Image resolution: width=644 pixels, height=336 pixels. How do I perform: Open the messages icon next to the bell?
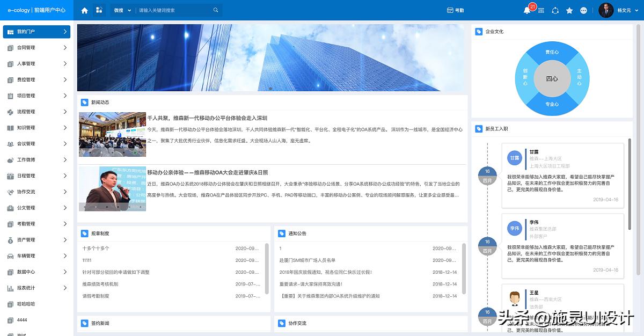coord(540,10)
